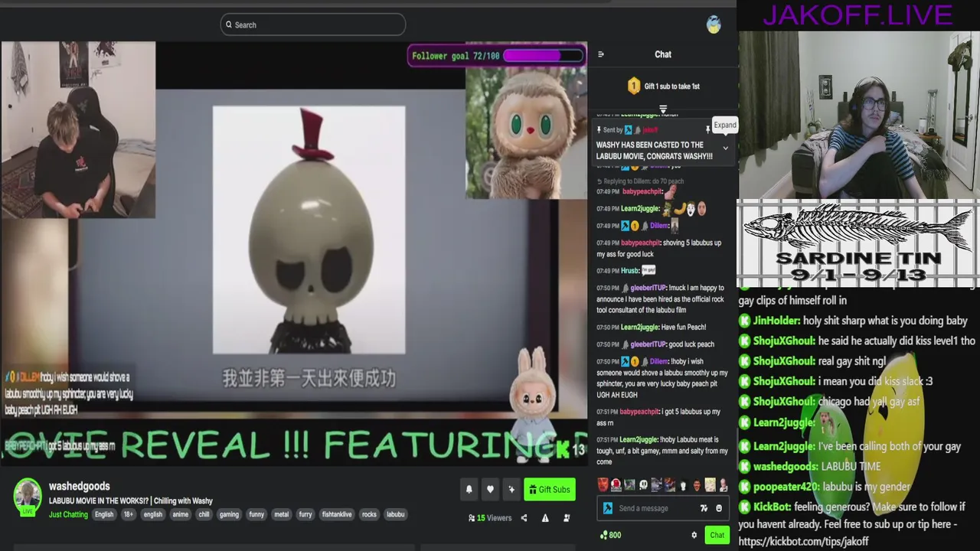Select the English language tag
The width and height of the screenshot is (980, 551).
pyautogui.click(x=104, y=514)
